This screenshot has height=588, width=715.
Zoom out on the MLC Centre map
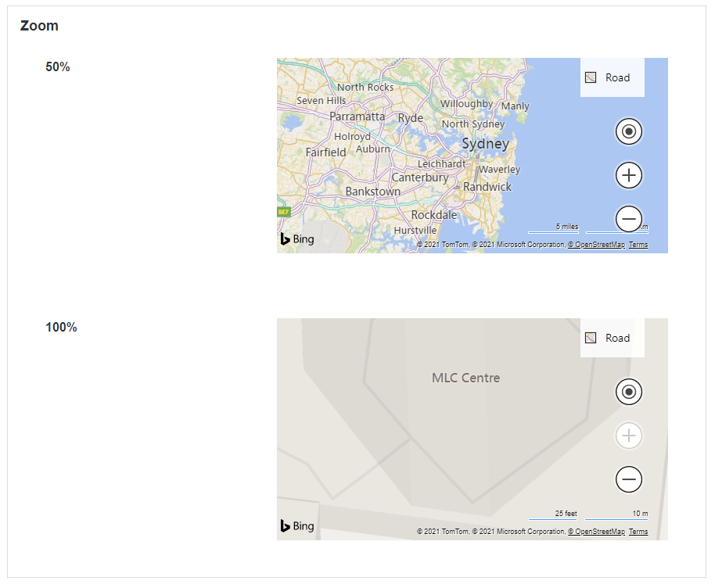click(x=629, y=479)
